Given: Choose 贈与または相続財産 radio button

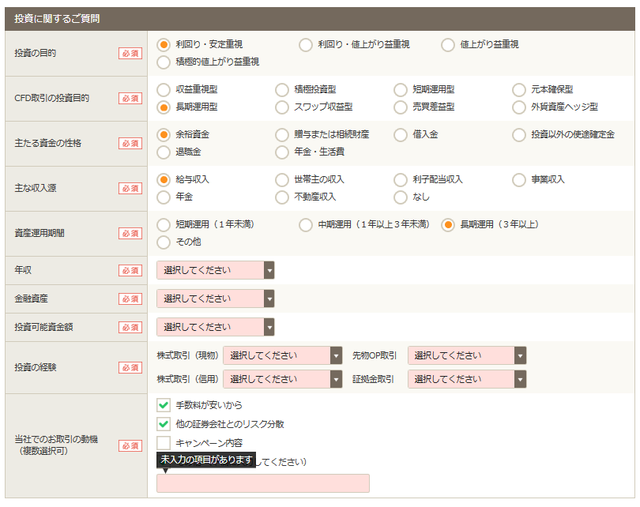Looking at the screenshot, I should click(x=282, y=135).
